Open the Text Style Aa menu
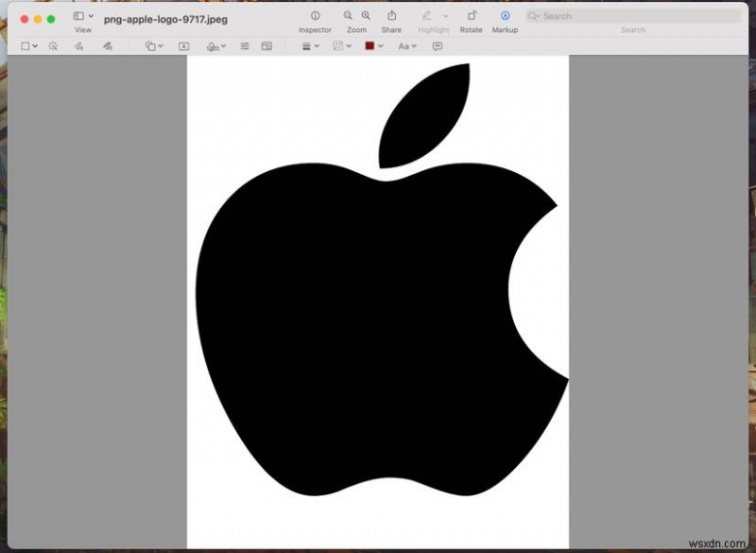This screenshot has height=553, width=756. click(x=407, y=46)
